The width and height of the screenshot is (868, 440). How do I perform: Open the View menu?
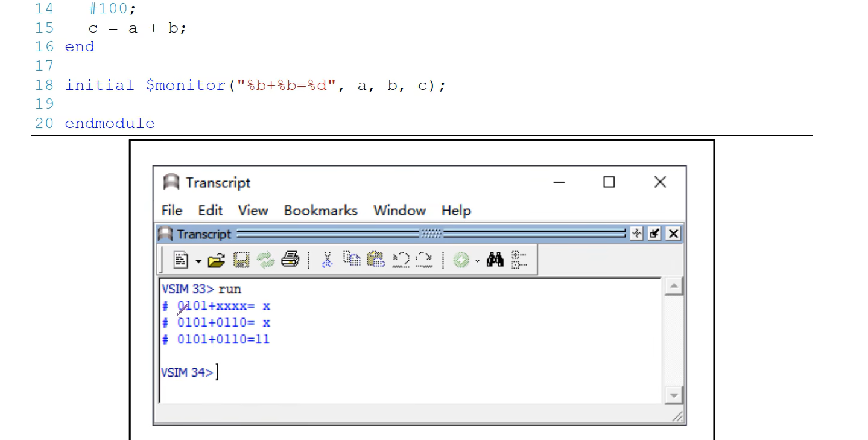point(253,211)
